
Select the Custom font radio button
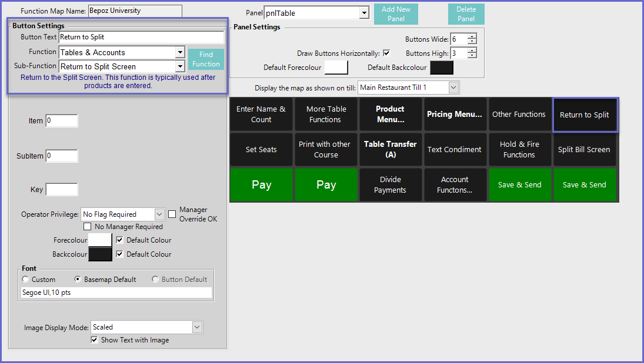coord(25,280)
